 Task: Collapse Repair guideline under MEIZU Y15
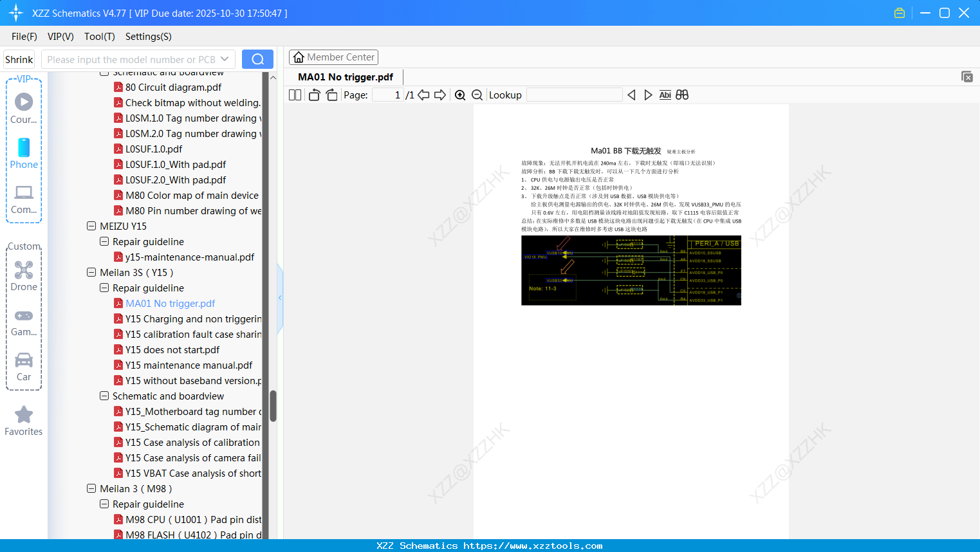coord(104,241)
